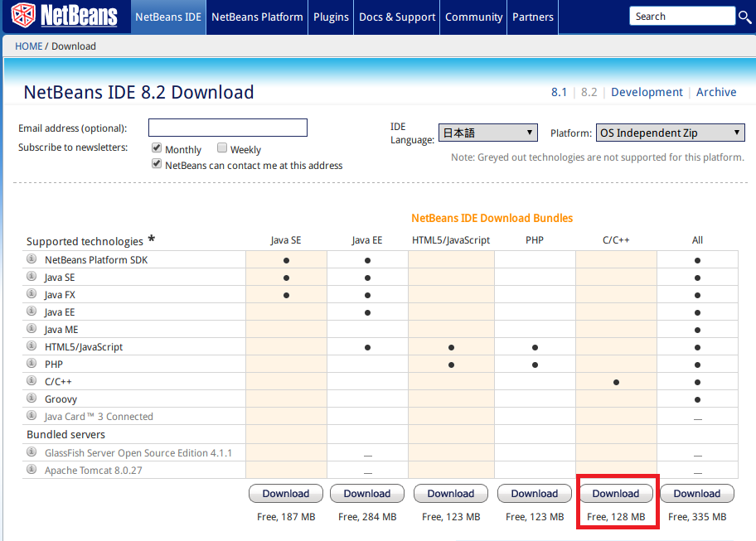756x541 pixels.
Task: Follow the HOME breadcrumb link
Action: point(28,46)
